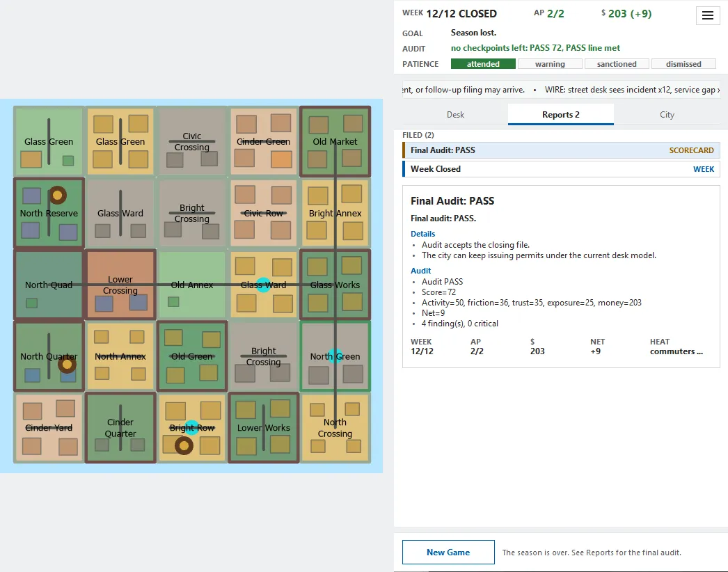
Task: Click the "4 finding(s), 0 critical" line
Action: point(459,324)
